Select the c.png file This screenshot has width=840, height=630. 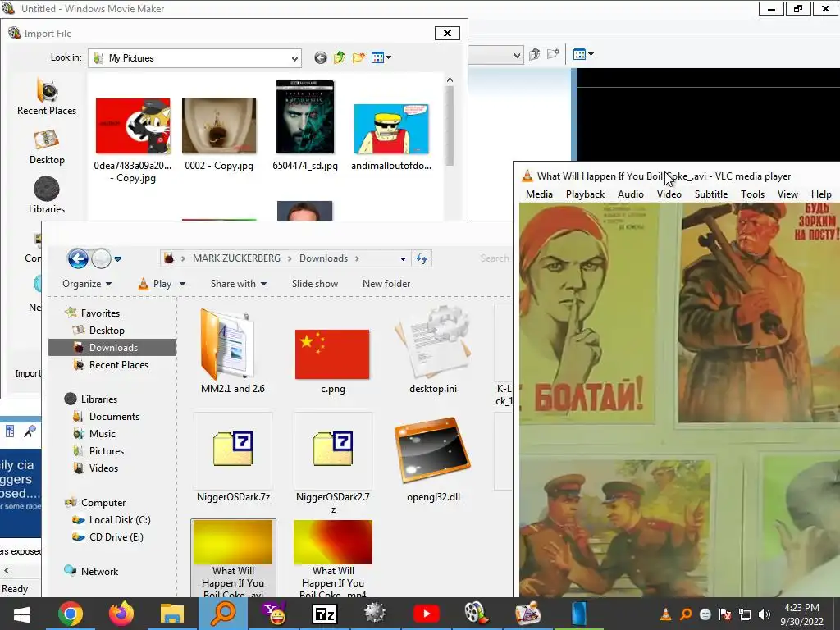point(333,360)
